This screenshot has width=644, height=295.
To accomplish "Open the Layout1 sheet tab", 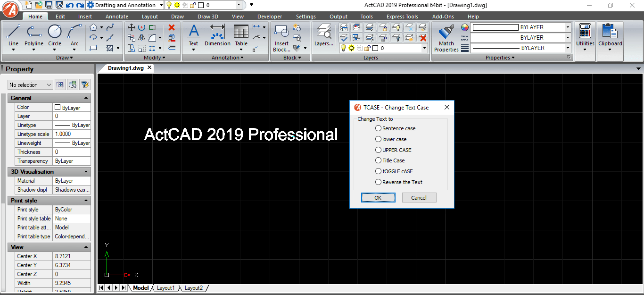I will pyautogui.click(x=165, y=288).
